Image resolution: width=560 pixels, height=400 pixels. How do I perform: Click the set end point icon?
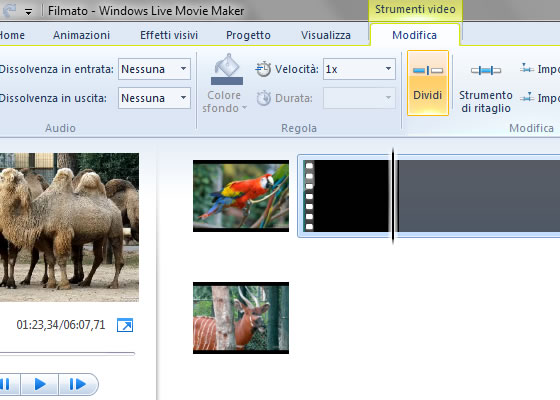coord(527,97)
